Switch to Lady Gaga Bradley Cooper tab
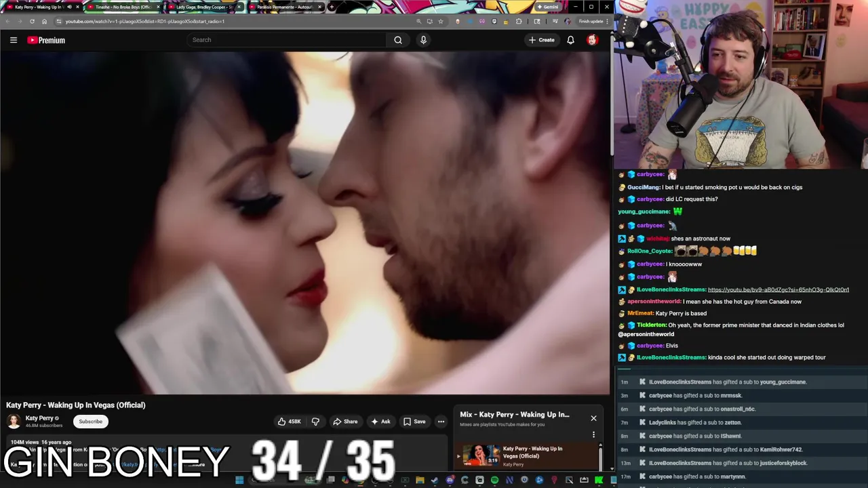 pos(203,7)
